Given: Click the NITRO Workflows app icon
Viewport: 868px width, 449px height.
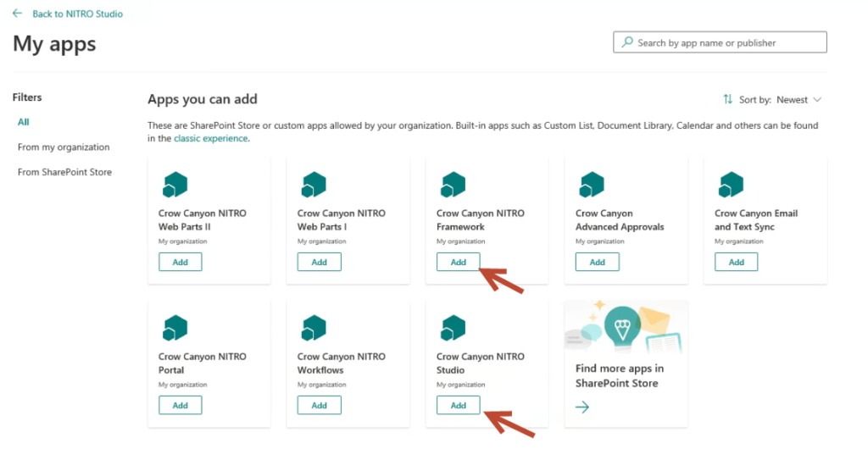Looking at the screenshot, I should tap(314, 327).
